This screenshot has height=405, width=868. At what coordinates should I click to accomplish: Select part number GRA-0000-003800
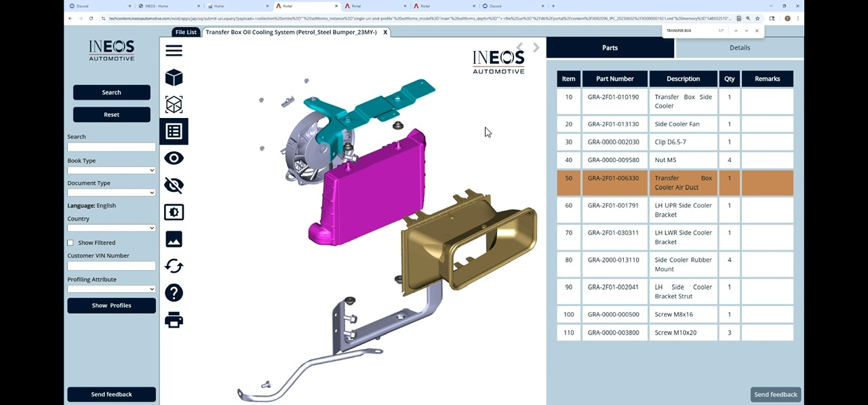click(x=613, y=332)
